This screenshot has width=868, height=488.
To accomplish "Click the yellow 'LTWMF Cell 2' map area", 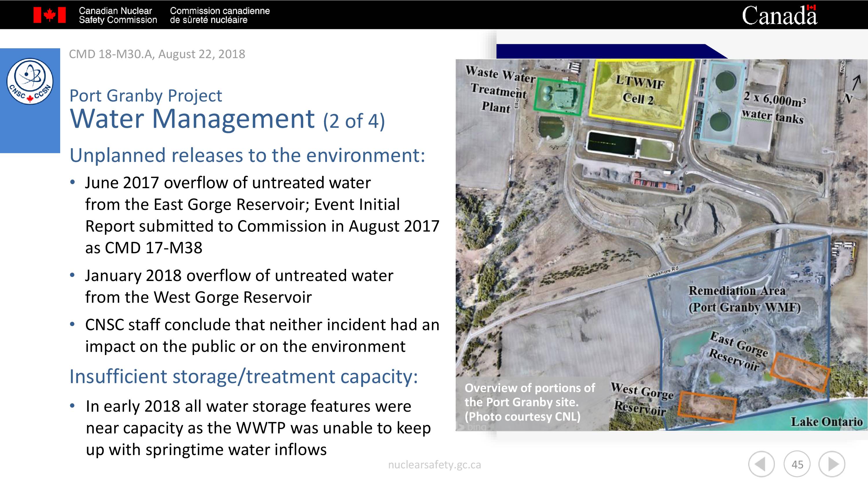I will coord(641,94).
